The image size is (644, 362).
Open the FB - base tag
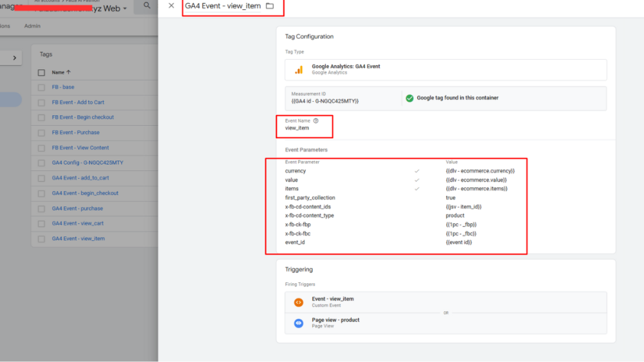pos(63,87)
